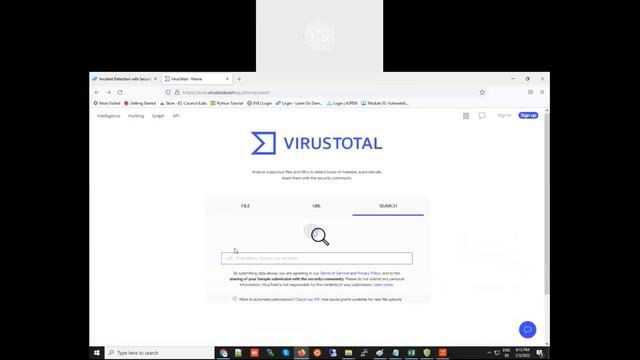Open the Intelligence menu item
This screenshot has width=640, height=360.
(109, 116)
